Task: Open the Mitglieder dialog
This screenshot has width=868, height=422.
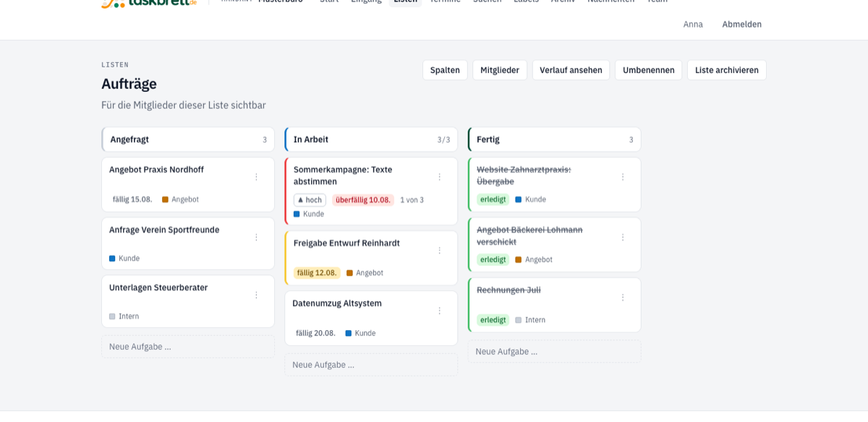Action: pyautogui.click(x=500, y=70)
